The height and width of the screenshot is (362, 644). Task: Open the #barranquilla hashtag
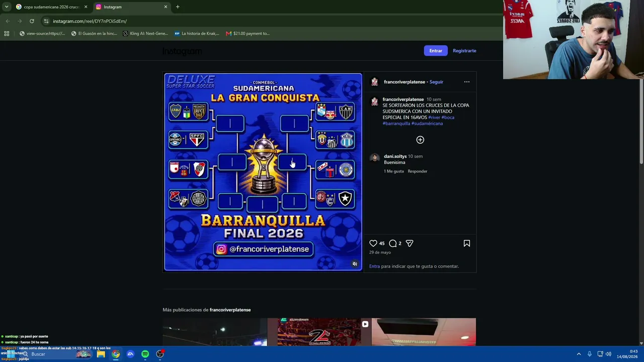tap(396, 124)
